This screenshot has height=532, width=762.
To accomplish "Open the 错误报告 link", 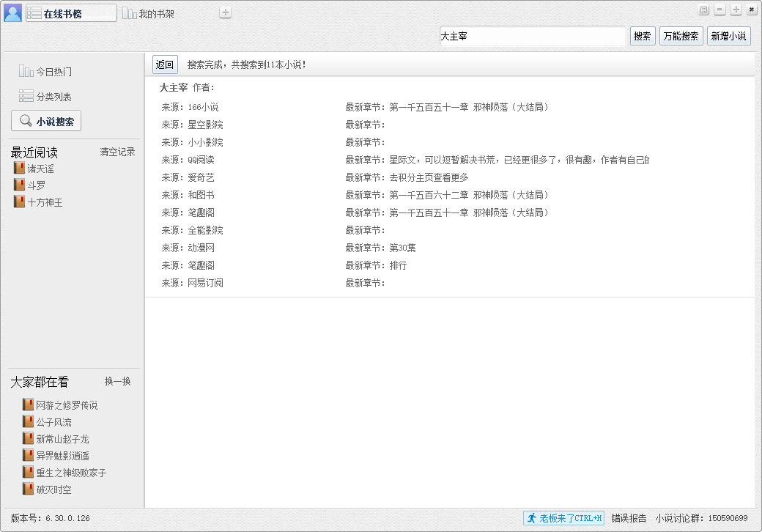I will point(629,518).
